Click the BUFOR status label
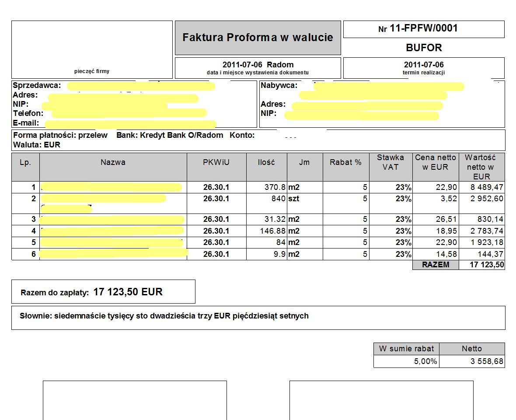The height and width of the screenshot is (420, 516). click(x=423, y=47)
